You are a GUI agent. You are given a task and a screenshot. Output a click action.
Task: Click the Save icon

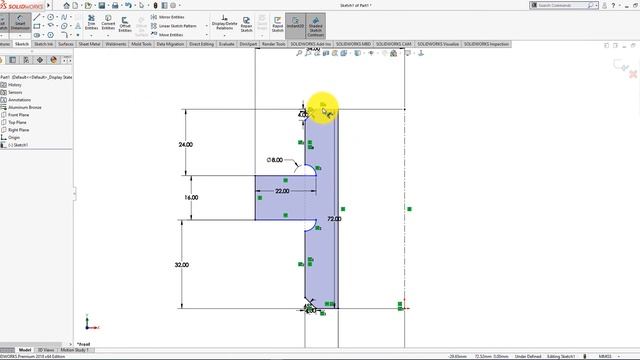point(102,5)
